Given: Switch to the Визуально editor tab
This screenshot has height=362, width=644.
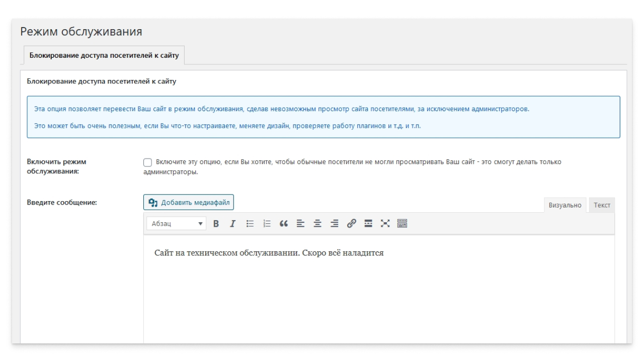Looking at the screenshot, I should [x=565, y=205].
